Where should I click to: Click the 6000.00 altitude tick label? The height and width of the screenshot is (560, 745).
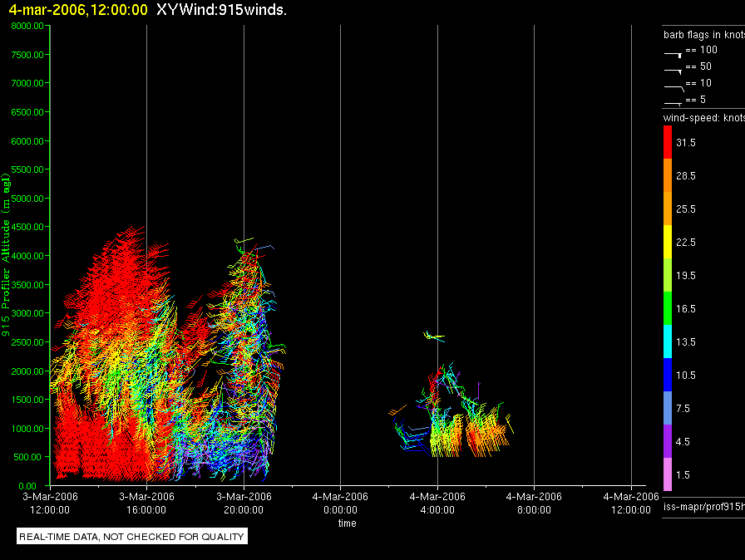[27, 141]
